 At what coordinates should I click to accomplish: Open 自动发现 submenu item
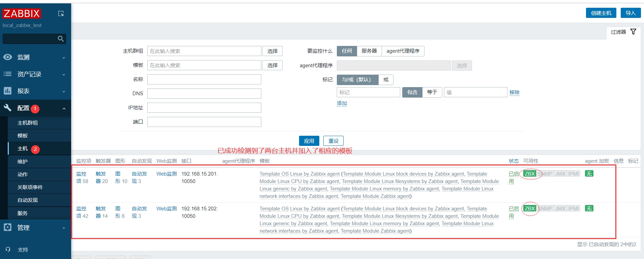tap(39, 200)
